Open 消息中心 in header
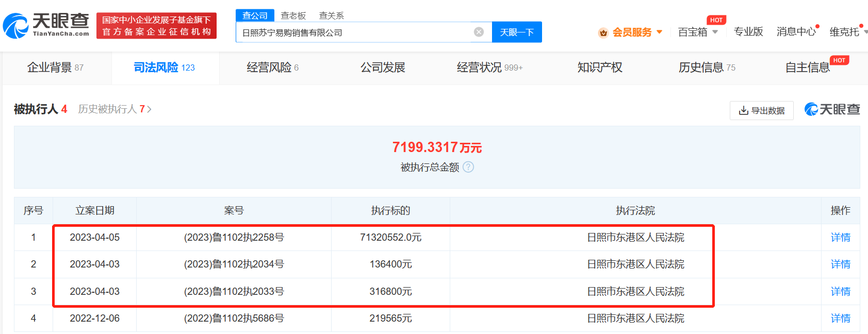Image resolution: width=868 pixels, height=334 pixels. 796,32
